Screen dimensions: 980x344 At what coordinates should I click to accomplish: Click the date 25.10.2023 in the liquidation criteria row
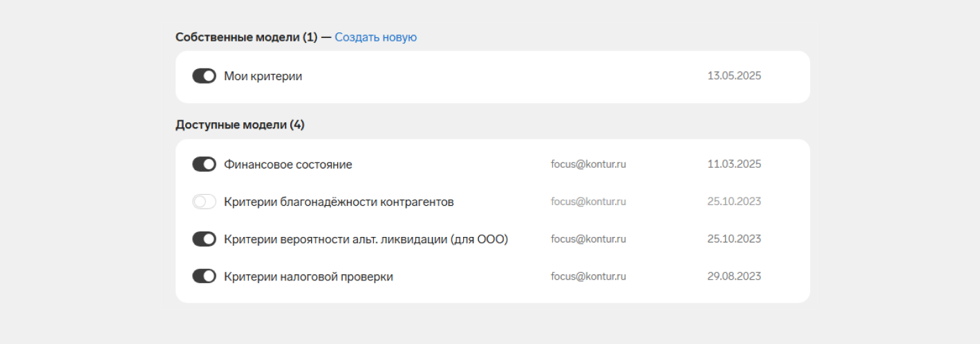(734, 239)
